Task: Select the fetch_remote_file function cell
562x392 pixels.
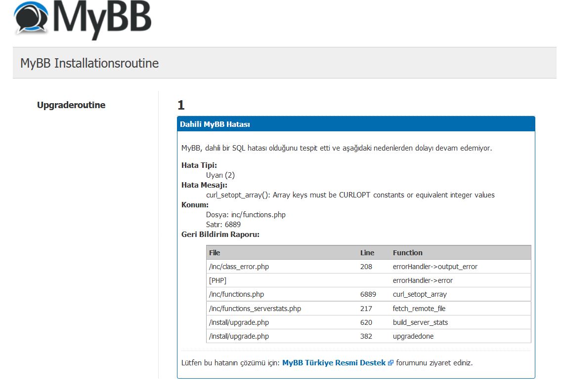Action: [419, 309]
